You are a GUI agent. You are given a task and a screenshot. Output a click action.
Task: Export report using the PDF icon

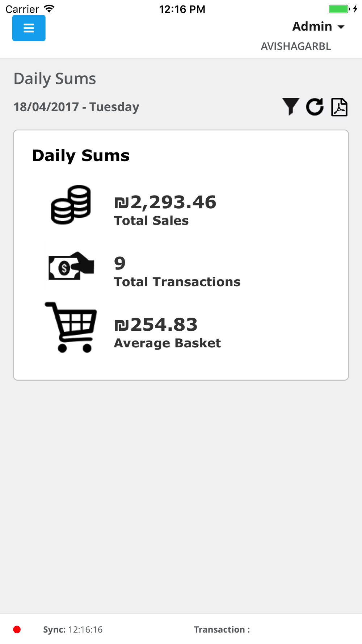[339, 107]
